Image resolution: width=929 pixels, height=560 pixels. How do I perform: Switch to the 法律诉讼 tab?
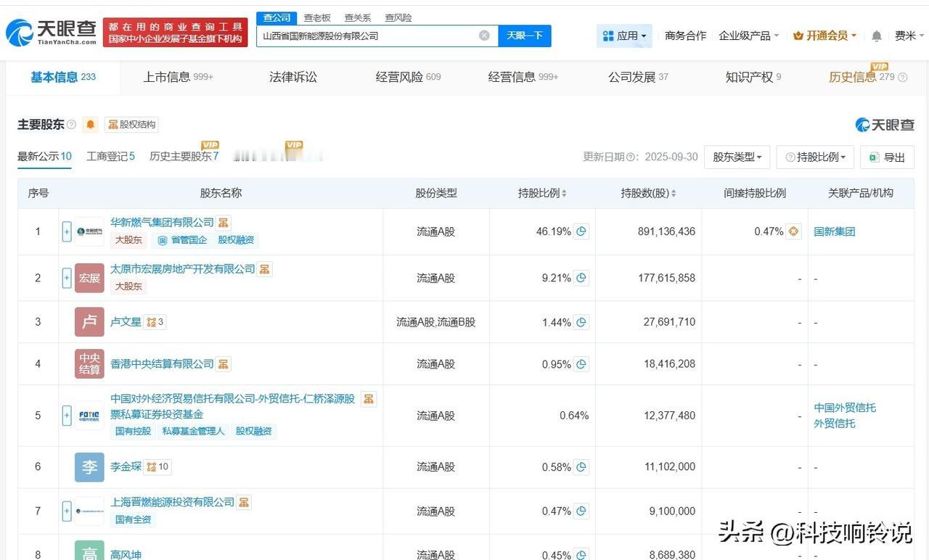click(x=293, y=77)
